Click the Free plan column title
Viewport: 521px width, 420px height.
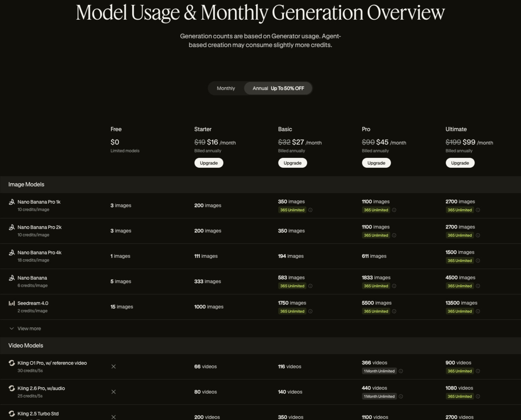click(116, 129)
